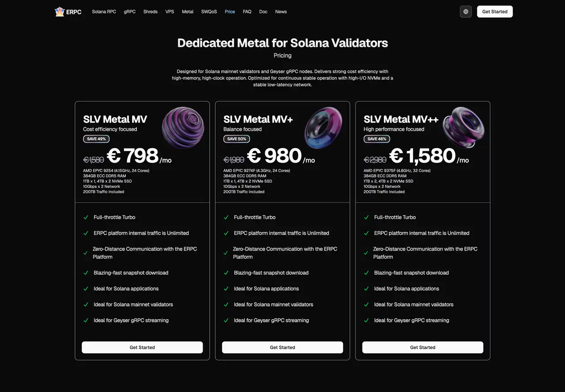Switch to the Metal section
The height and width of the screenshot is (392, 565).
coord(188,11)
